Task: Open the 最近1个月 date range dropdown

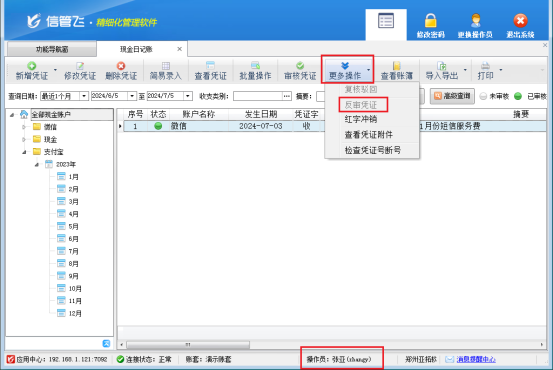Action: pos(84,96)
